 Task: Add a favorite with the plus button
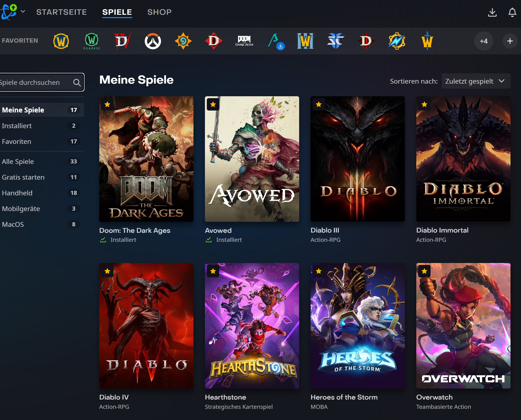pyautogui.click(x=510, y=41)
